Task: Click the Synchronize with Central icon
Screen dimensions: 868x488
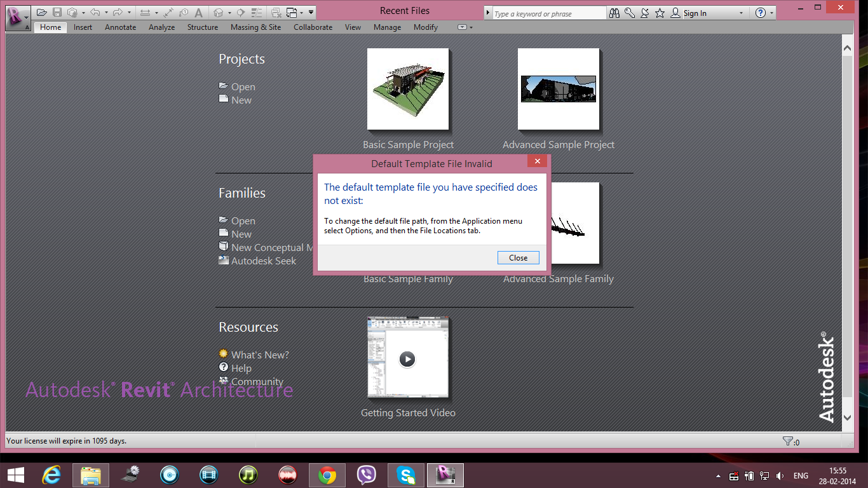Action: [x=72, y=12]
